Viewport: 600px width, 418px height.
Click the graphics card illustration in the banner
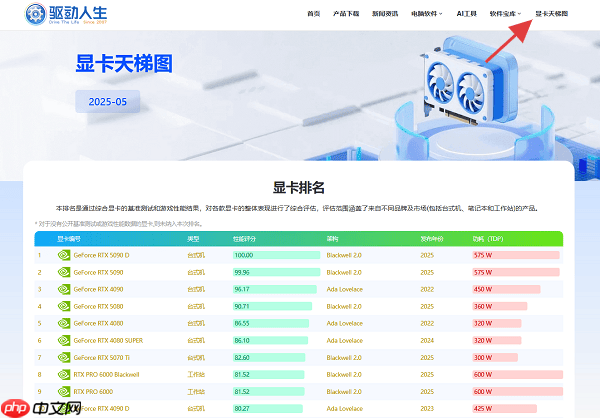pos(469,81)
